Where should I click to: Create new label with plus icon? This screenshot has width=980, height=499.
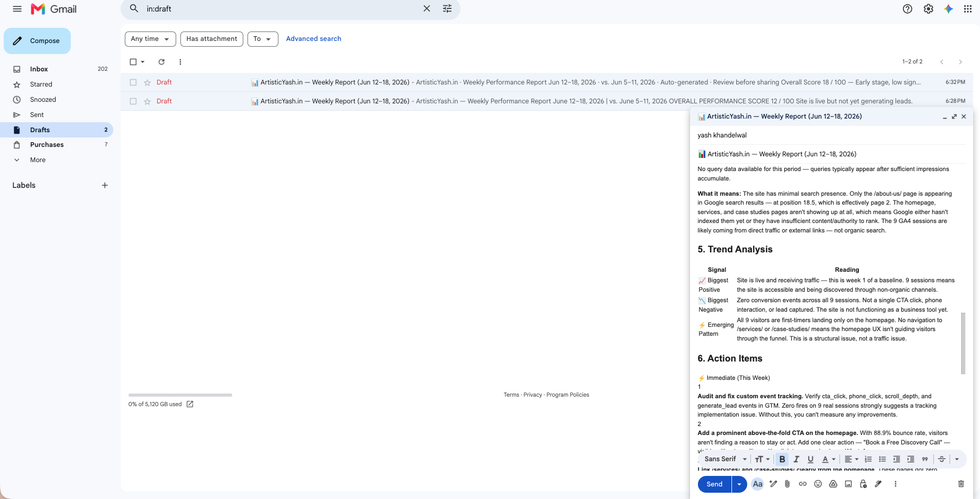pos(105,185)
